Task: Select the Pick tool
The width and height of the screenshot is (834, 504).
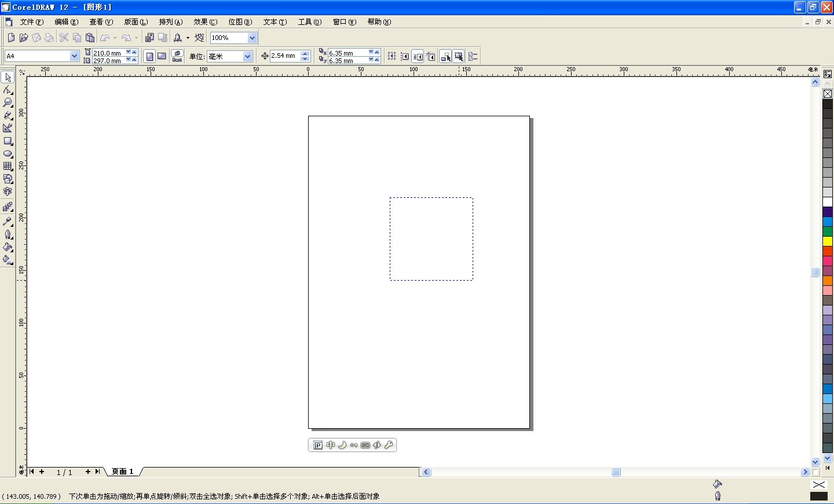Action: (x=8, y=77)
